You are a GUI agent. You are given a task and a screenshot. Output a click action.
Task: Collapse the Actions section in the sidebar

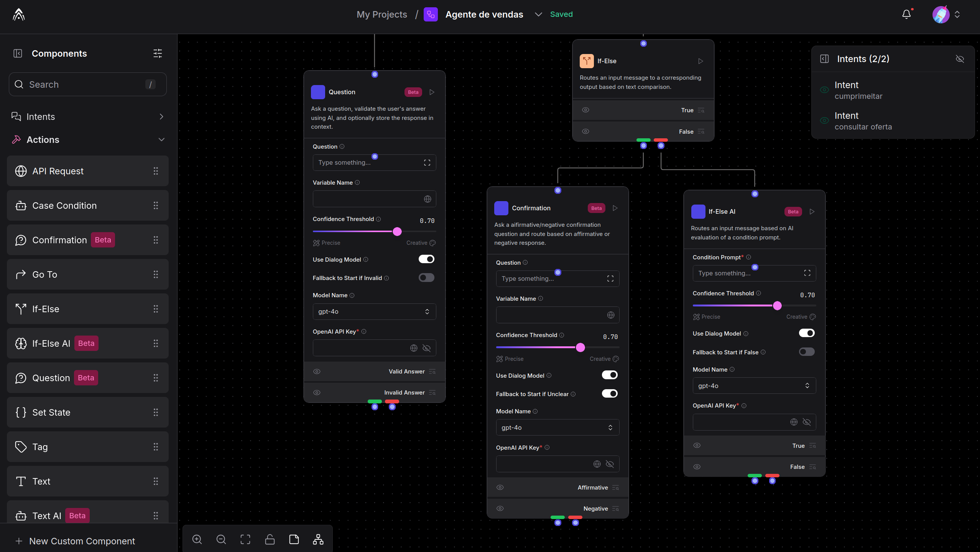click(161, 139)
